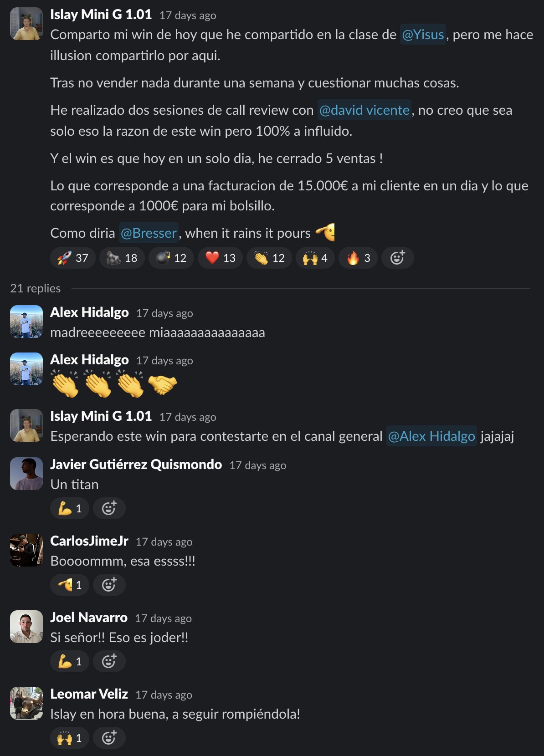Click the fire reaction showing 3

click(x=358, y=258)
